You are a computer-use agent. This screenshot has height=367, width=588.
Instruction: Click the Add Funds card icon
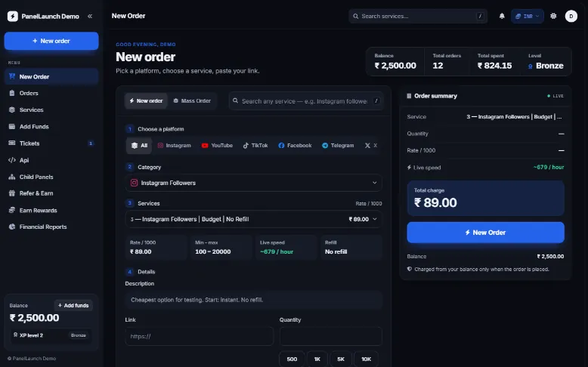tap(12, 127)
